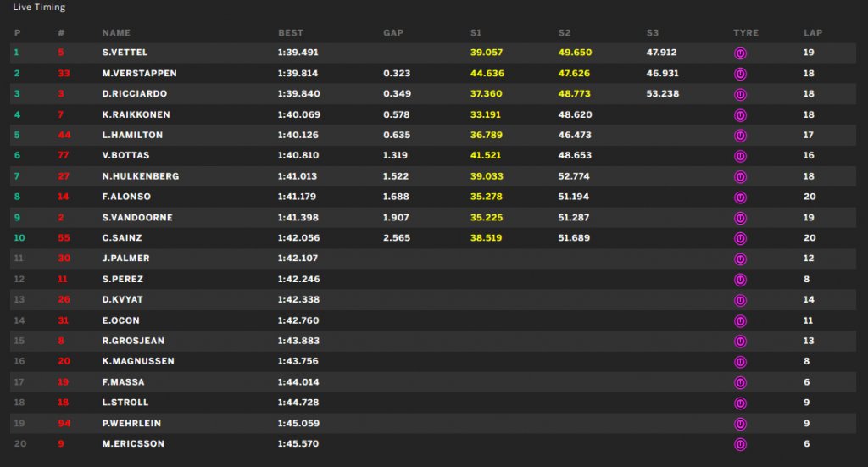Select car number 55 for C.Sainz
This screenshot has height=467, width=868.
64,237
